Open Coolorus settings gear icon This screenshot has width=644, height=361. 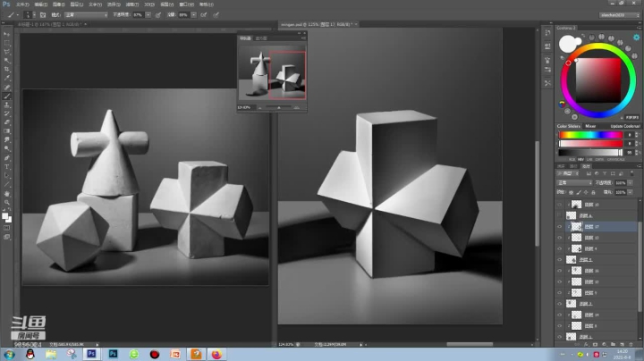tap(636, 38)
